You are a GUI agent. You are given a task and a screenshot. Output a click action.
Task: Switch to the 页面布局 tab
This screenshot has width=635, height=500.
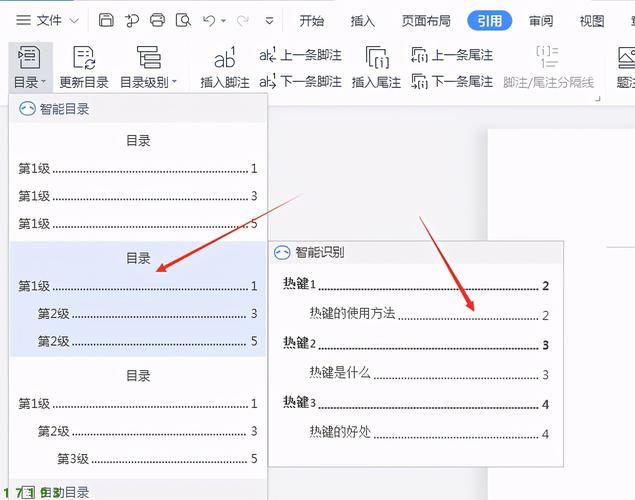[426, 21]
